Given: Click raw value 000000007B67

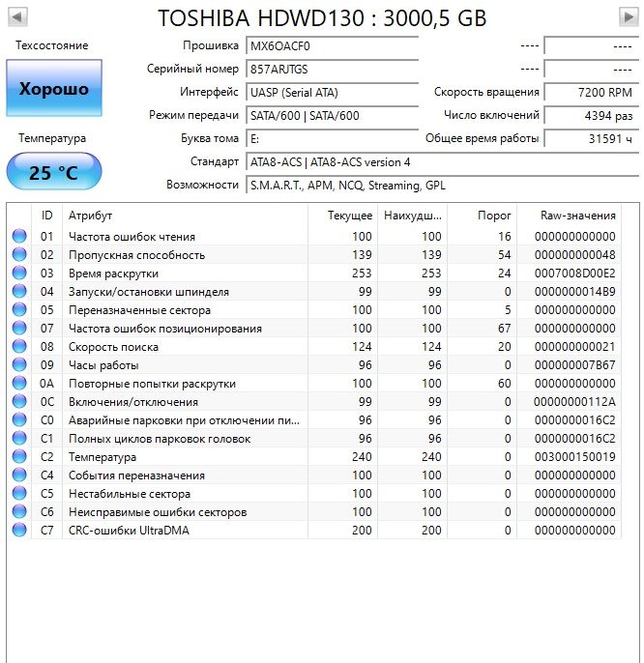Looking at the screenshot, I should pos(574,365).
